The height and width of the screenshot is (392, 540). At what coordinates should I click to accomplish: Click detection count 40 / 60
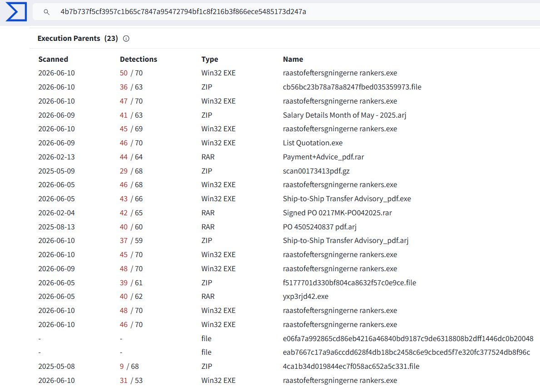131,227
